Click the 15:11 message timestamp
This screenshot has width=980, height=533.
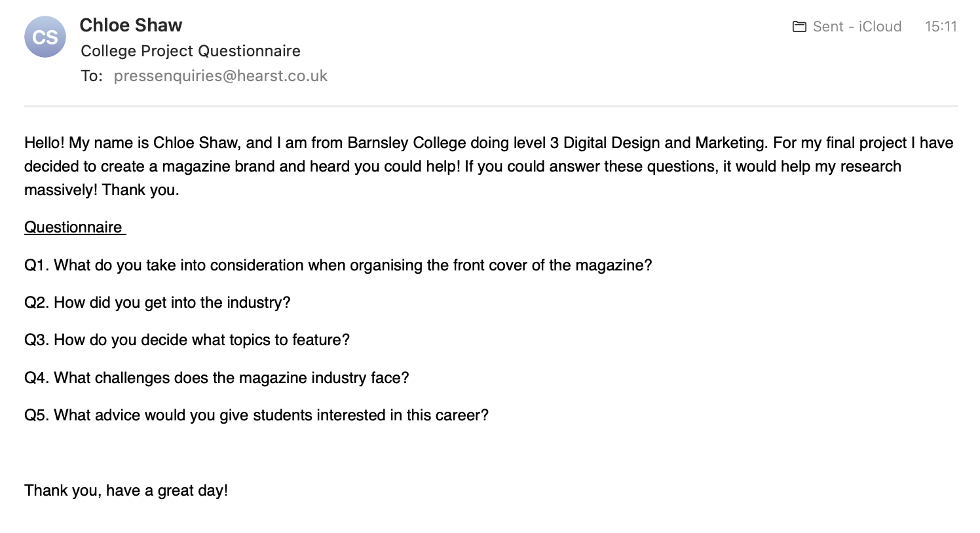pos(941,27)
